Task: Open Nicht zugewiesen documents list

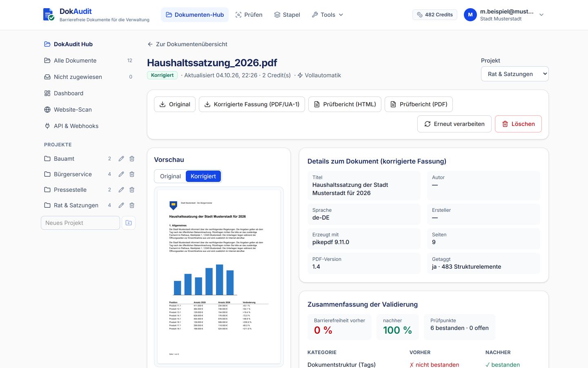Action: tap(88, 77)
